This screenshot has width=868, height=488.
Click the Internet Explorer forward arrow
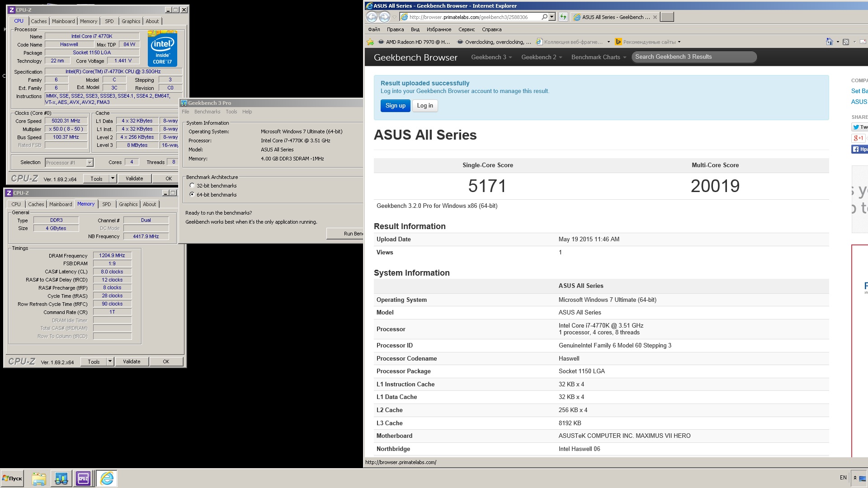384,17
